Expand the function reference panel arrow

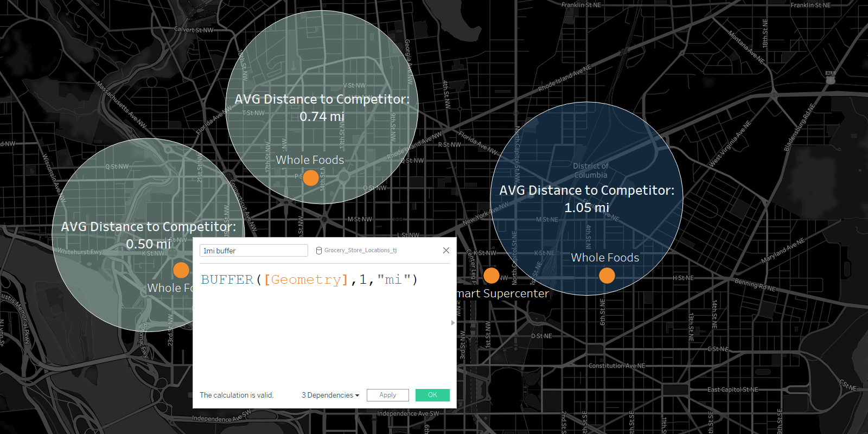453,323
